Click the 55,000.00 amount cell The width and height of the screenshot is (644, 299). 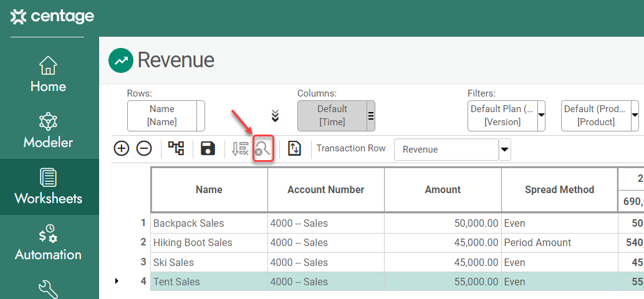(443, 282)
